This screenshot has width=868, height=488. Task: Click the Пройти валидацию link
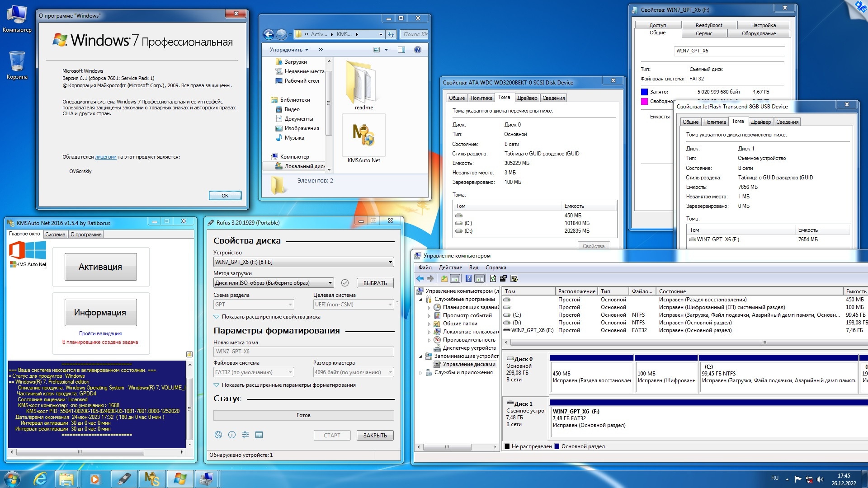pyautogui.click(x=100, y=333)
